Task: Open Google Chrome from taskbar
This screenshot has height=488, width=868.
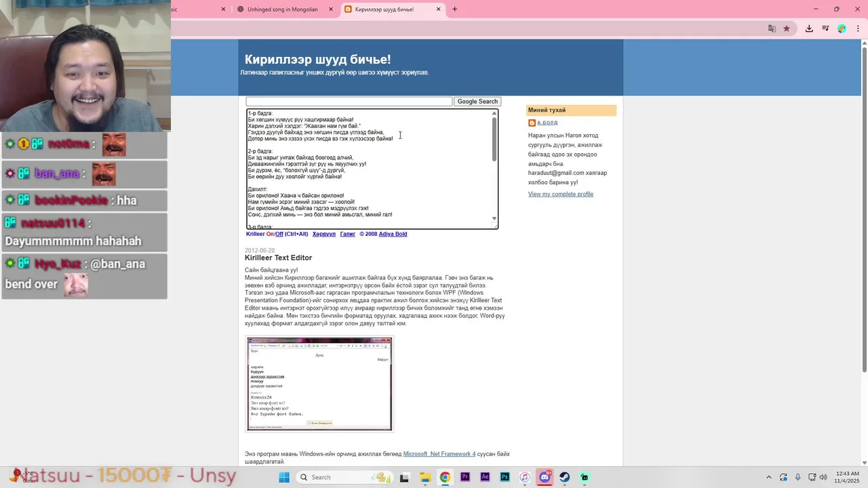Action: point(445,477)
